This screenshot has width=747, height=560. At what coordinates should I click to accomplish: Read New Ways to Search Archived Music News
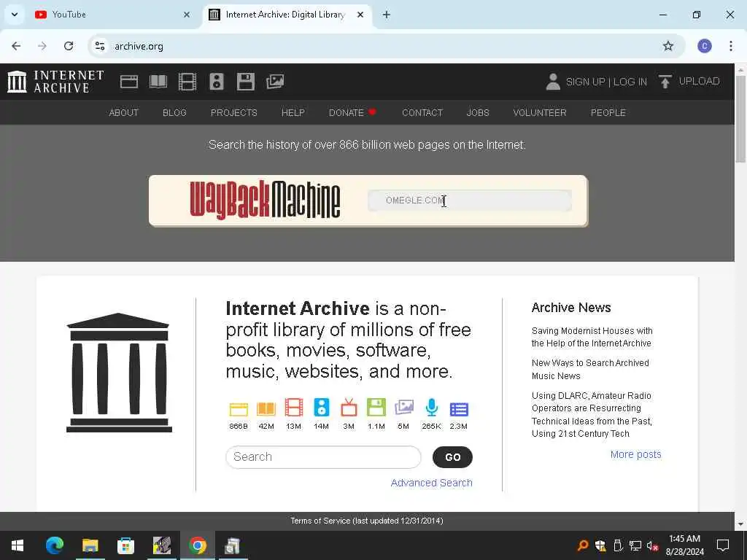pyautogui.click(x=589, y=369)
